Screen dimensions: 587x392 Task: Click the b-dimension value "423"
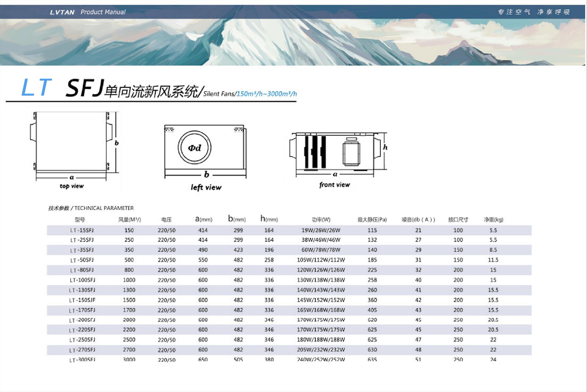[238, 250]
